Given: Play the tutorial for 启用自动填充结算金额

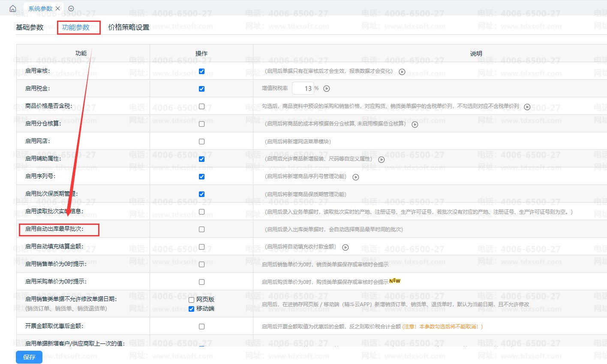Looking at the screenshot, I should point(346,248).
